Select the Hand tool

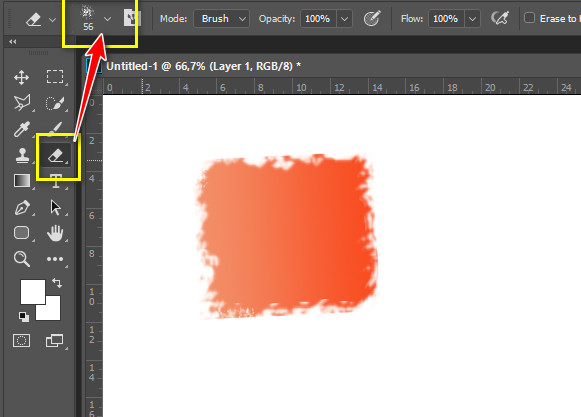[x=55, y=233]
